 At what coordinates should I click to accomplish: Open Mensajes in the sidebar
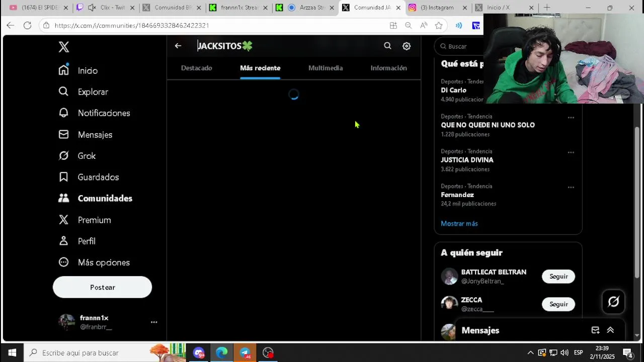tap(85, 135)
